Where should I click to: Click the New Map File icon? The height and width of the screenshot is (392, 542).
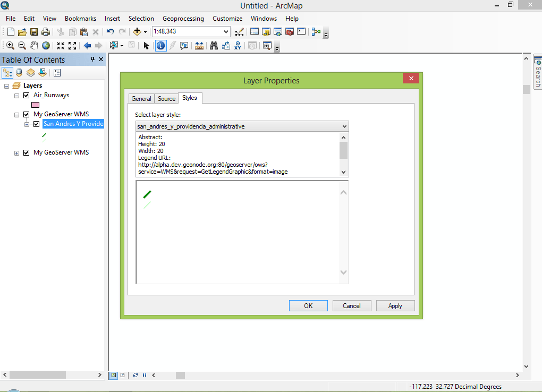[x=11, y=32]
